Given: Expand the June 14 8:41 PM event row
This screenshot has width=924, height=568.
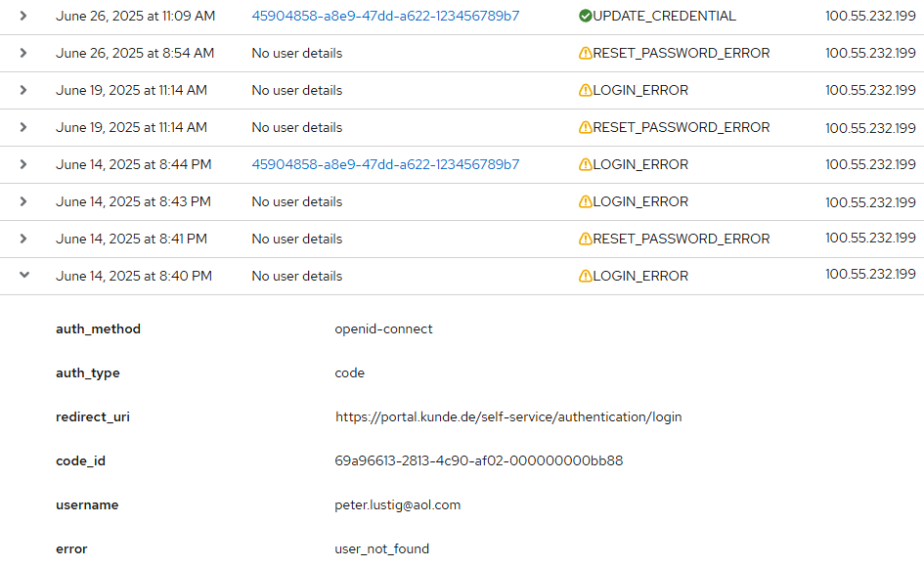Looking at the screenshot, I should [23, 239].
